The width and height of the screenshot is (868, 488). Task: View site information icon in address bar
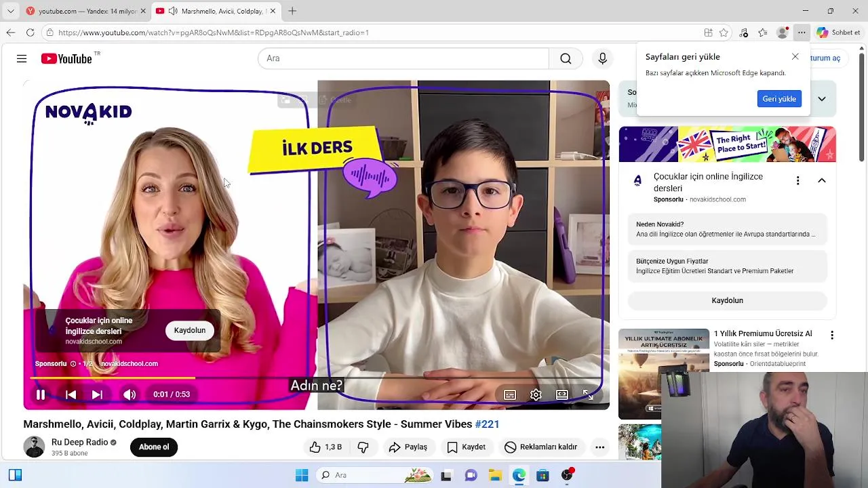(x=50, y=33)
